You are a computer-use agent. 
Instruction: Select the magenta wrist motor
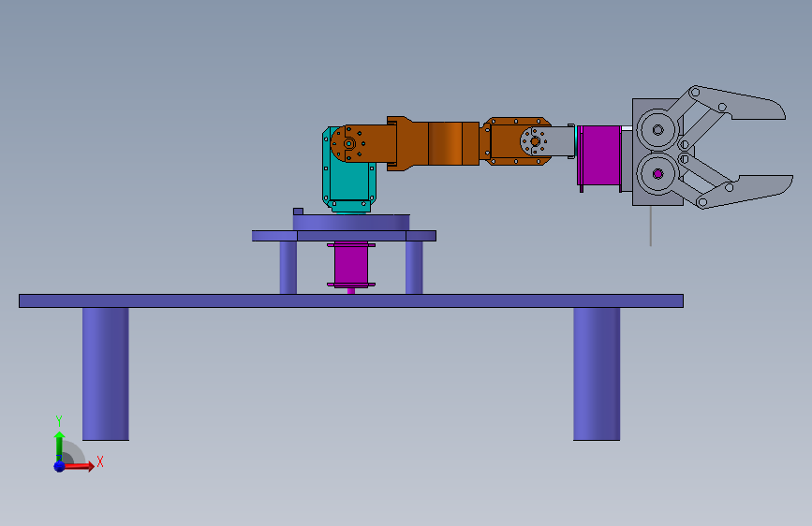pos(599,155)
